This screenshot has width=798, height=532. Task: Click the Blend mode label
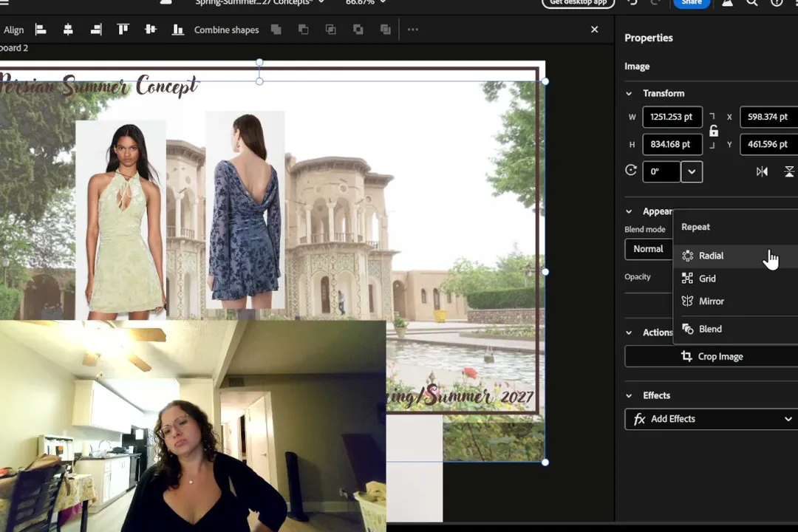(x=645, y=230)
